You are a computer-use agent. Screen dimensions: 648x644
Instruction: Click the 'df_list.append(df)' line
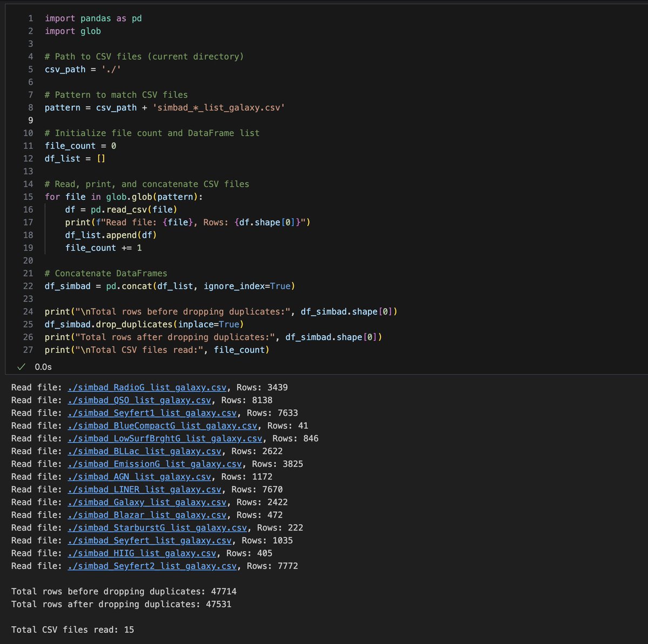point(111,235)
